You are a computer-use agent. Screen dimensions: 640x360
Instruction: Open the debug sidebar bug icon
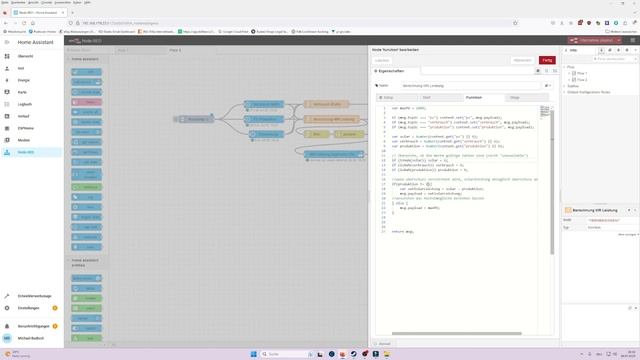tap(618, 50)
